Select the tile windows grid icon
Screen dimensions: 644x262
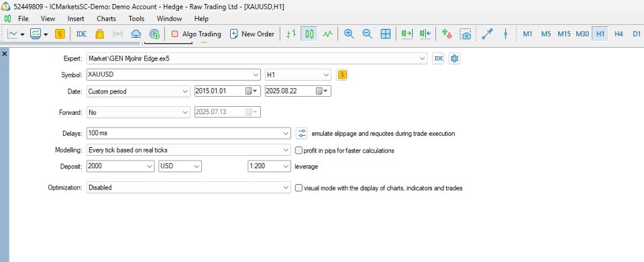point(385,34)
